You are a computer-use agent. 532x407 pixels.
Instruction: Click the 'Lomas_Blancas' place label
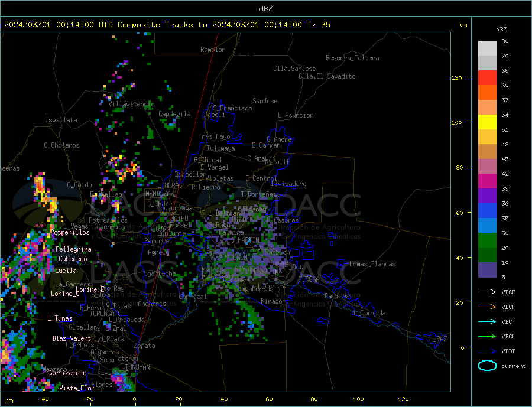372,264
